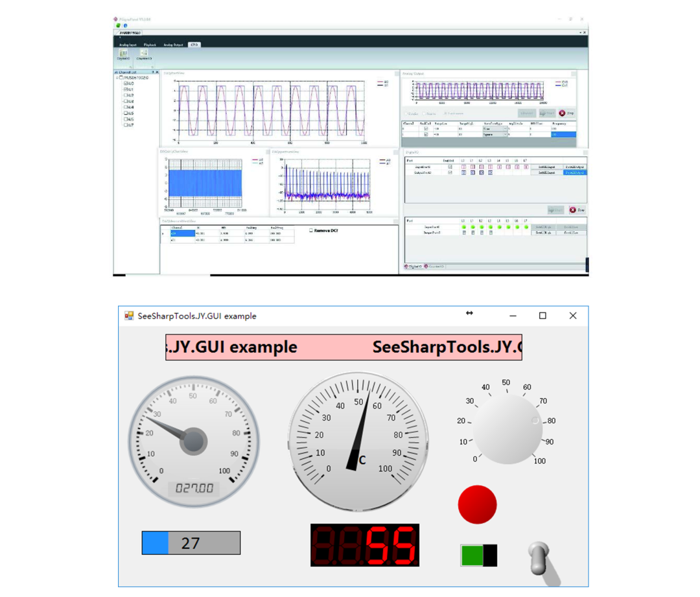Expand the DigitalIO ribbon group launcher
This screenshot has width=700, height=597.
131,67
